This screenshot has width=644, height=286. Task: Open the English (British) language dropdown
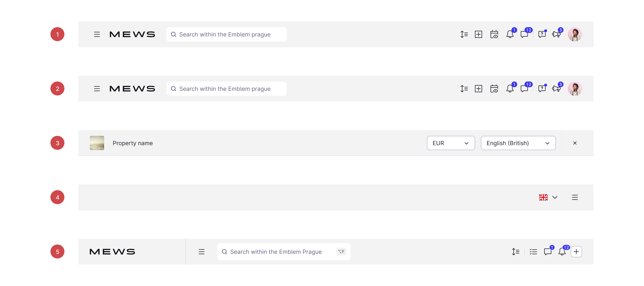pos(518,143)
